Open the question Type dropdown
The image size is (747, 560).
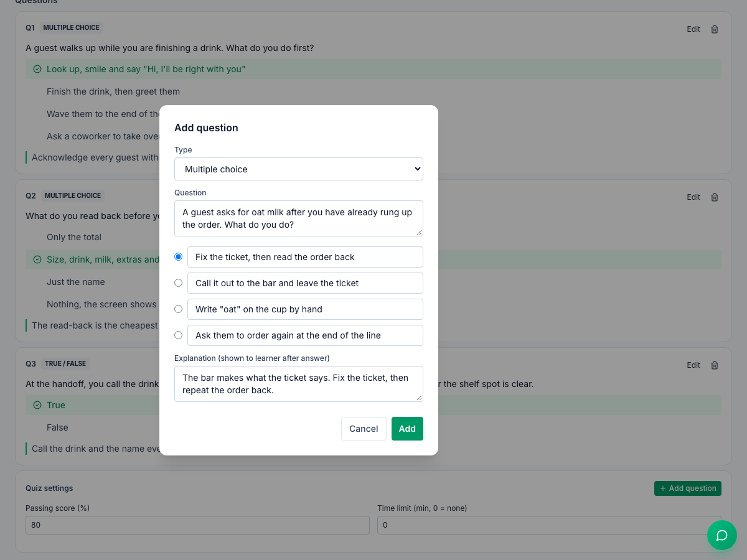[299, 169]
